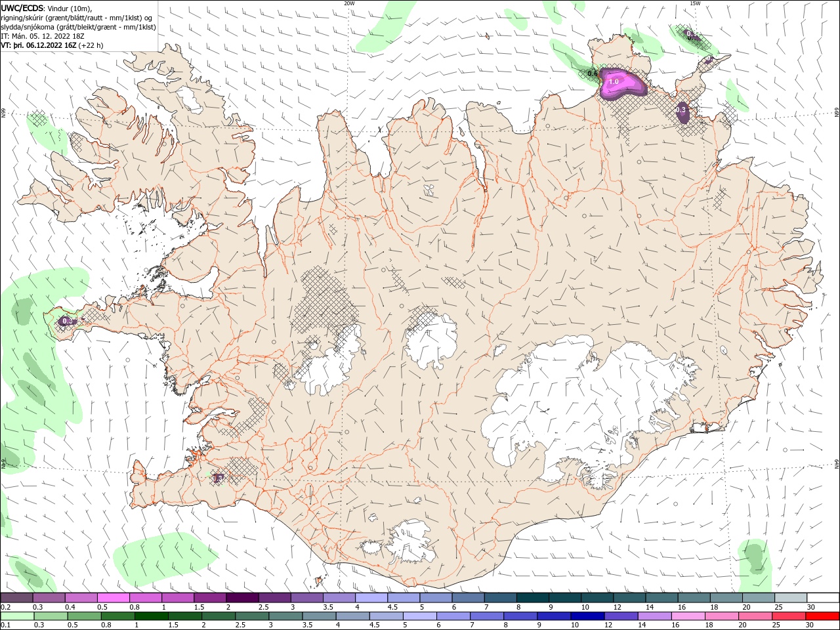
Task: Pick the light lavender 4–4.5 snow scale swatch
Action: pyautogui.click(x=371, y=598)
